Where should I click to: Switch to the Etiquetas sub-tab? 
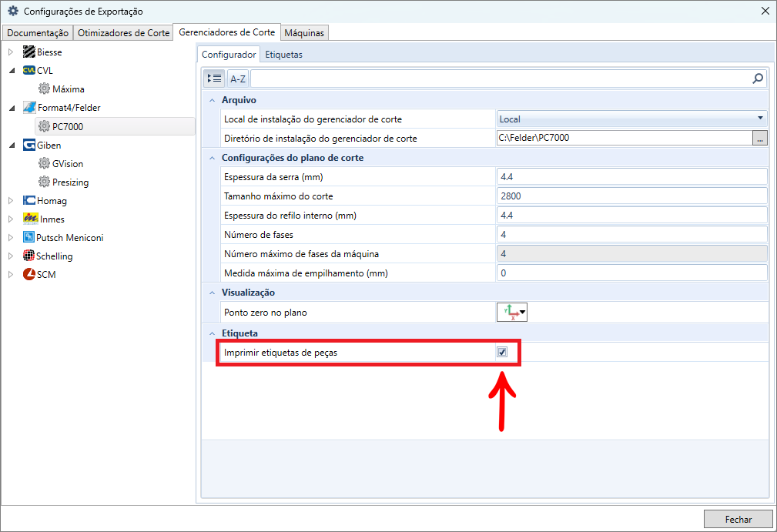click(283, 55)
